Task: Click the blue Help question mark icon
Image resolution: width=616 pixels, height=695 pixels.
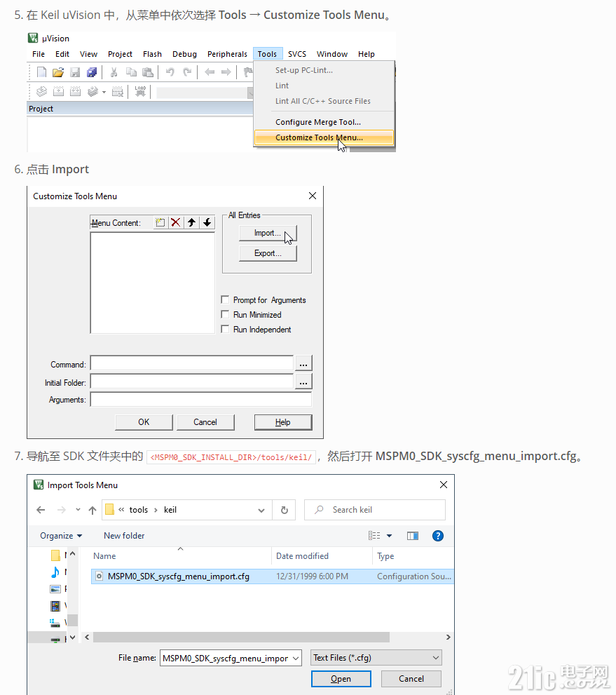Action: pyautogui.click(x=437, y=536)
